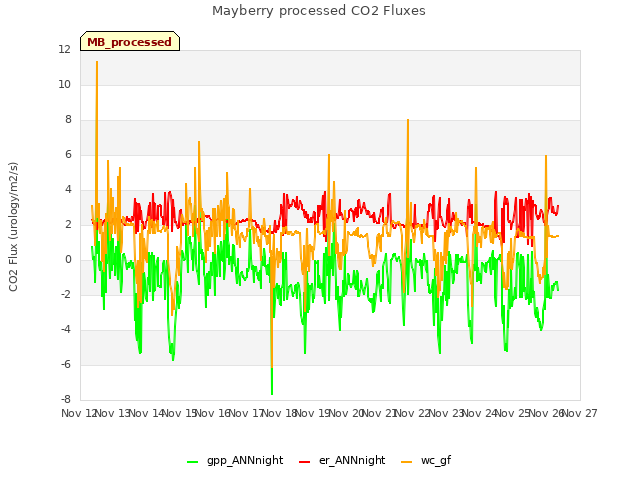This screenshot has height=480, width=640.
Task: Toggle the wc_gf legend label
Action: 436,460
